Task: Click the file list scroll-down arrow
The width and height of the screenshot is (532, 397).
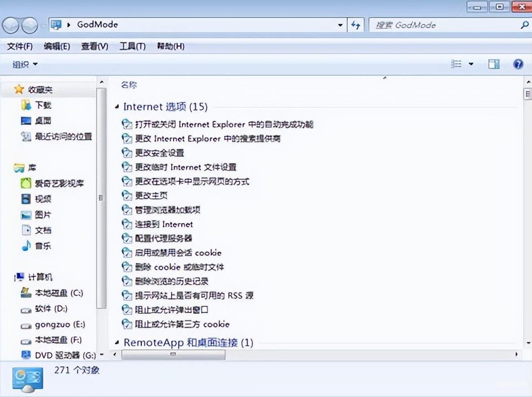Action: point(528,343)
